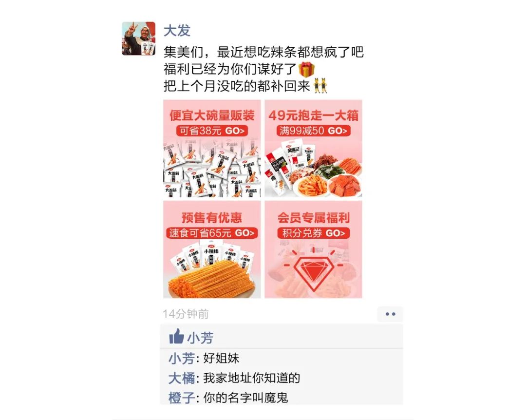Open 大发's profile avatar
The image size is (526, 420).
[138, 38]
